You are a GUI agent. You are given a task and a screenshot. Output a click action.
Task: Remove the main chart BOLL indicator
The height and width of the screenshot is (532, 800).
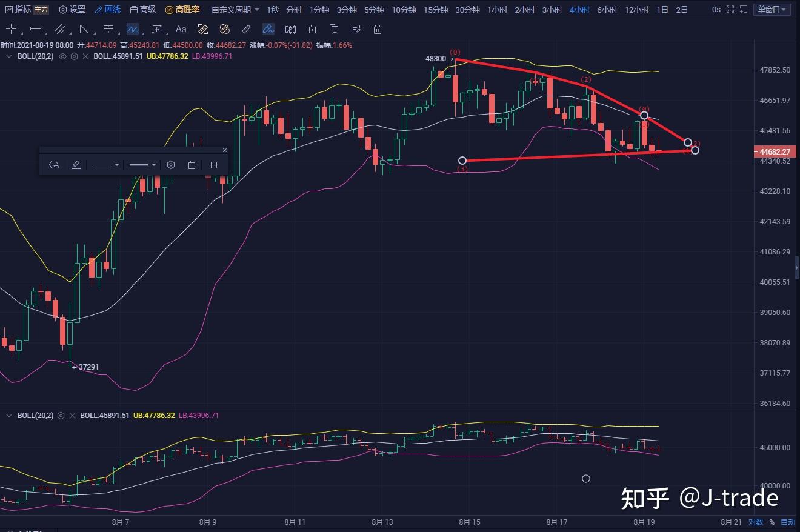pos(85,56)
